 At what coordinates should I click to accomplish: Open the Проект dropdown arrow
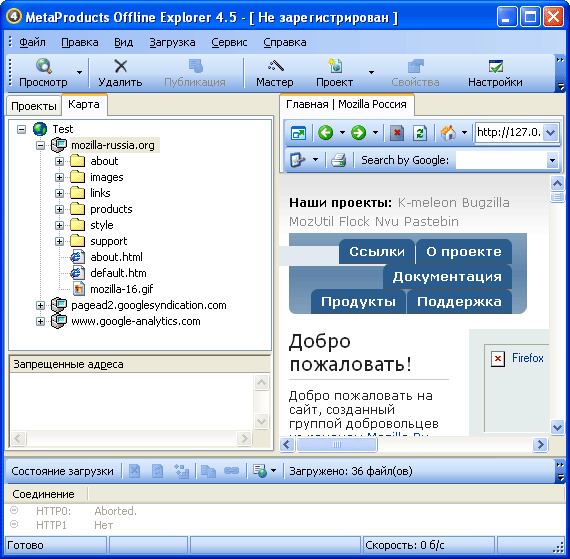[371, 72]
